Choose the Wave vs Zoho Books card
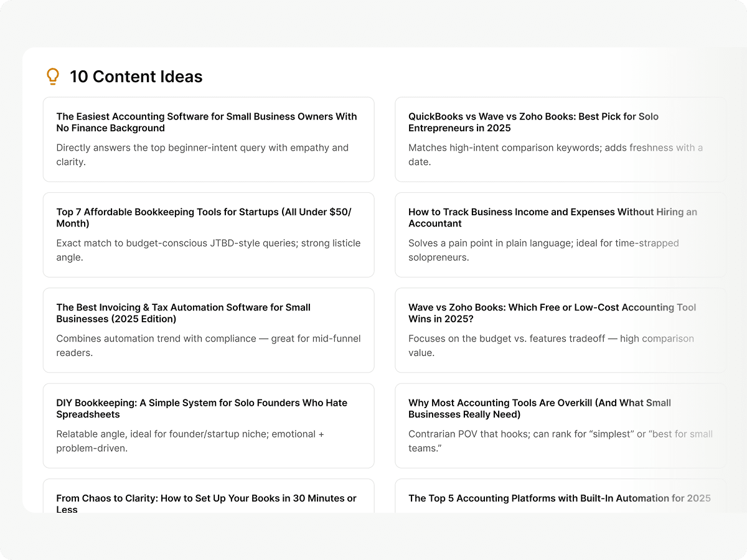This screenshot has height=560, width=747. pos(552,313)
